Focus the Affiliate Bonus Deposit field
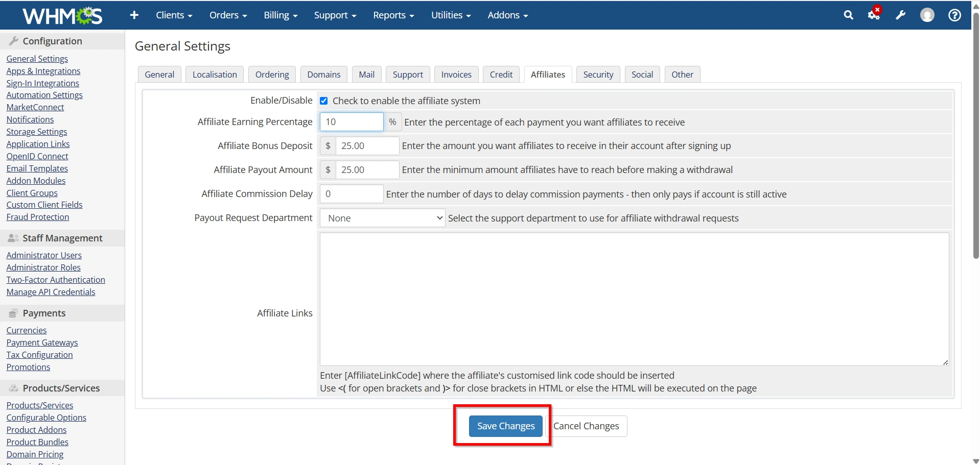 [x=367, y=146]
